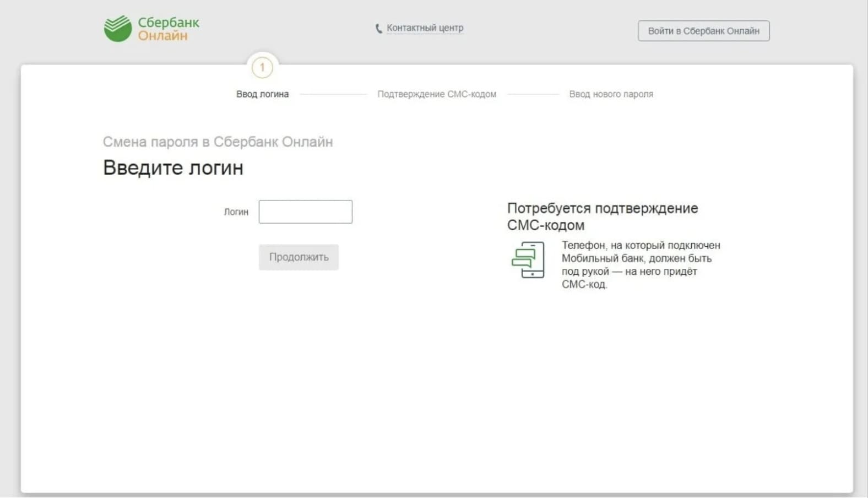Screen dimensions: 868x498
Task: Click the green Sberbank logo emblem
Action: 118,29
